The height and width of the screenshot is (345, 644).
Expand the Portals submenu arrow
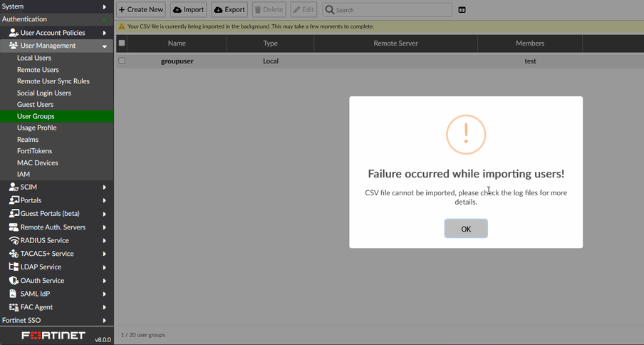point(104,200)
